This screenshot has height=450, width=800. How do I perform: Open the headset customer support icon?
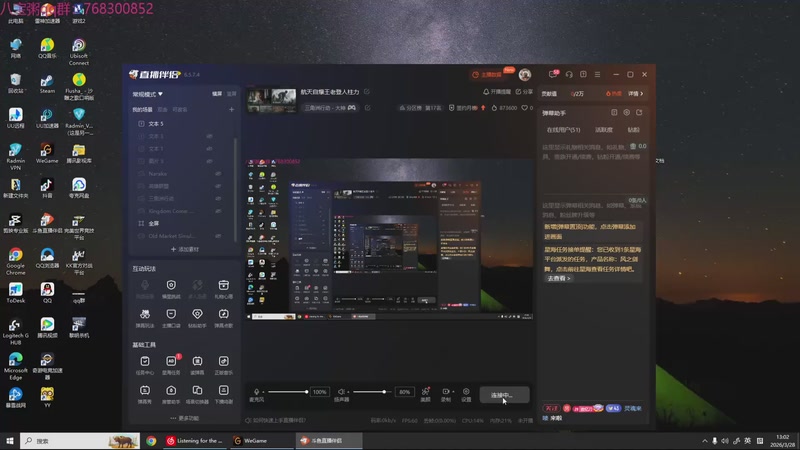coord(569,74)
